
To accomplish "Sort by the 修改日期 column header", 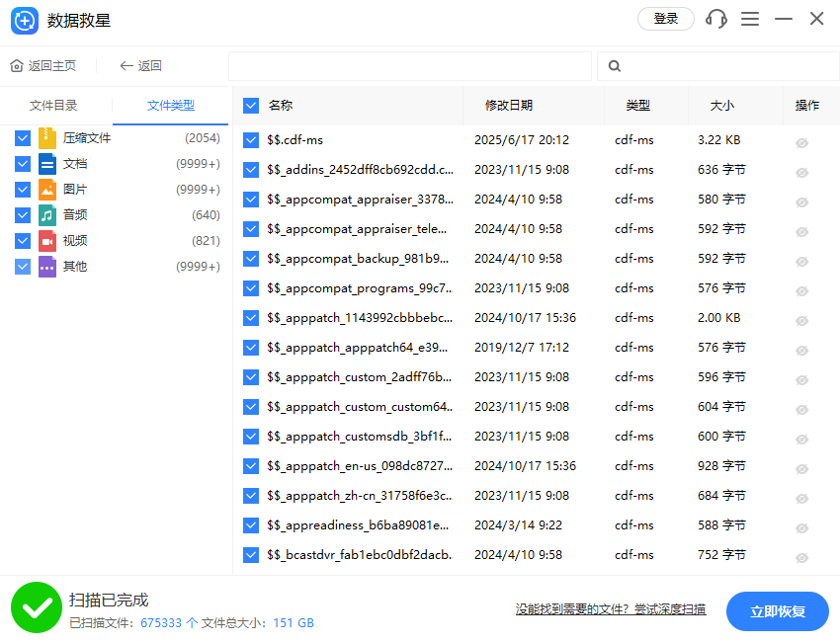I will tap(509, 106).
